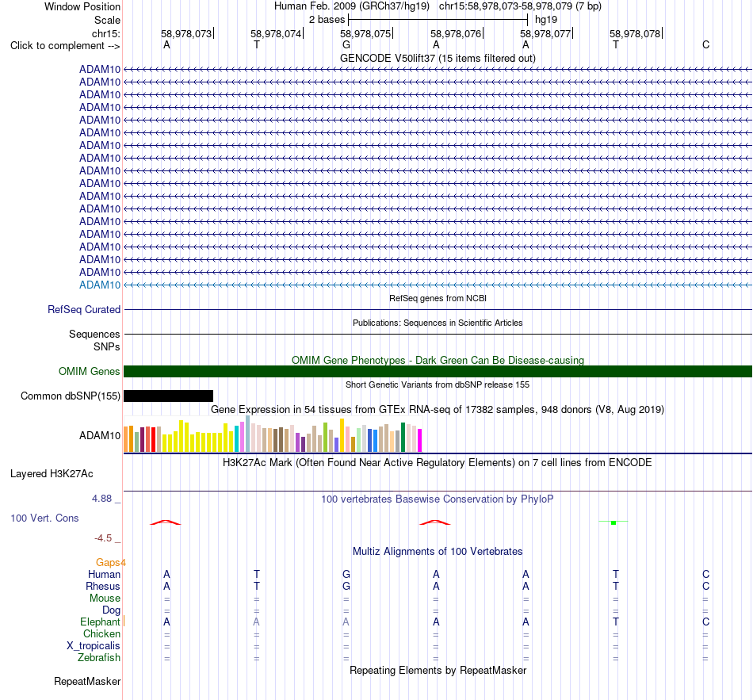Click the Scale track label
Image resolution: width=753 pixels, height=700 pixels.
click(x=107, y=20)
